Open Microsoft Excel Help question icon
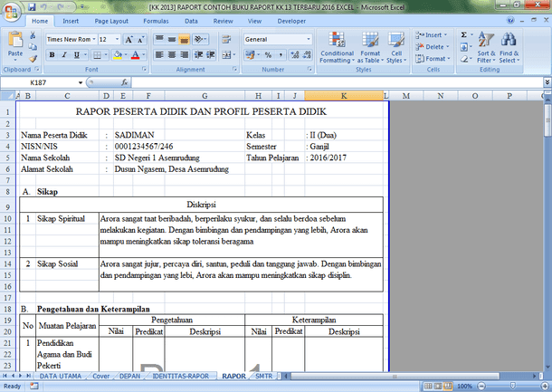The height and width of the screenshot is (392, 552). pyautogui.click(x=510, y=21)
